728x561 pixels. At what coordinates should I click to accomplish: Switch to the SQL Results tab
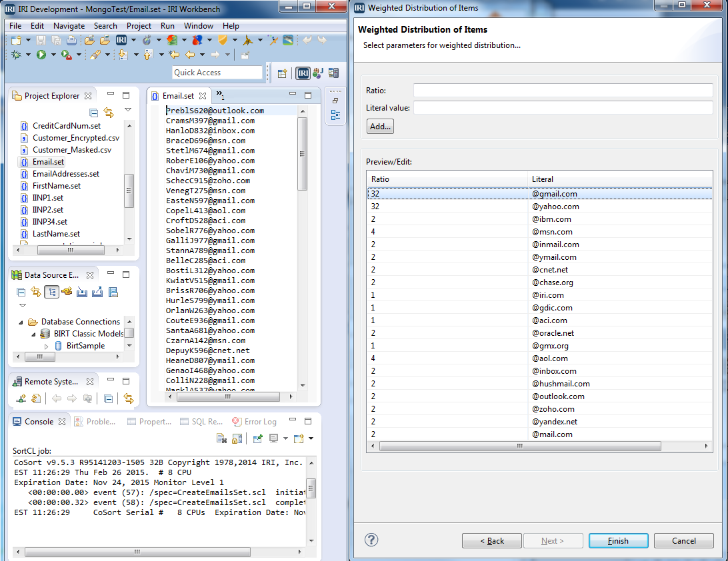201,421
